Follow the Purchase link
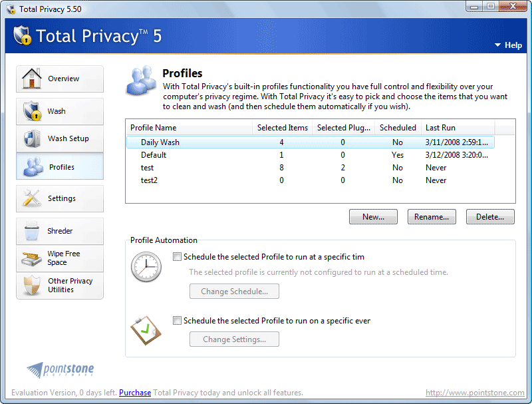The image size is (532, 404). pos(135,393)
